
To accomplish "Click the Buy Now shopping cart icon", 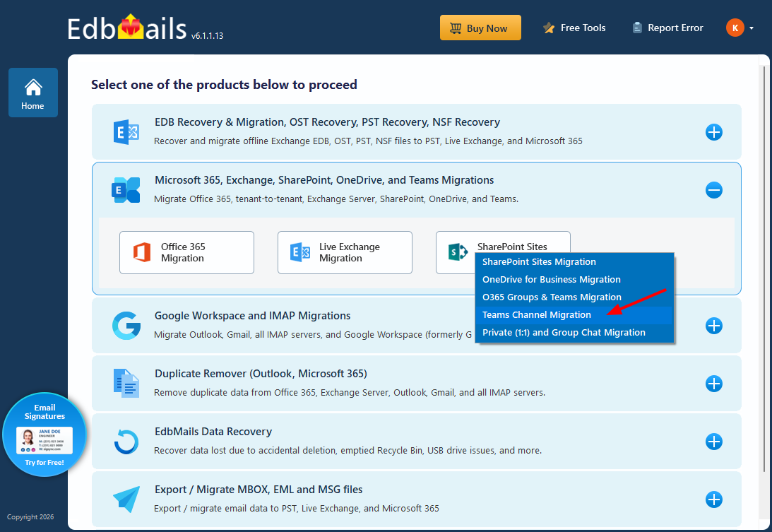I will pyautogui.click(x=456, y=28).
